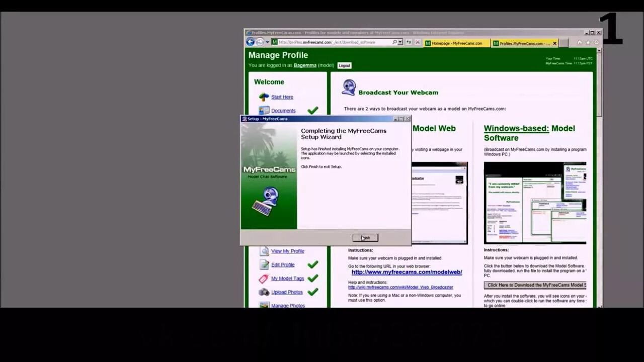Screen dimensions: 644x362
Task: Click the 'Completing the MyFreeCams Setup Wizard' text
Action: pos(344,134)
